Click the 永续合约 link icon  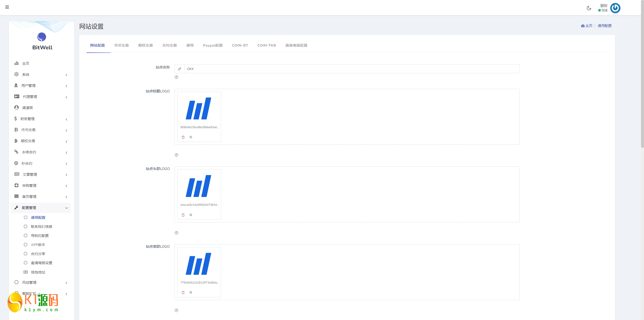click(16, 152)
